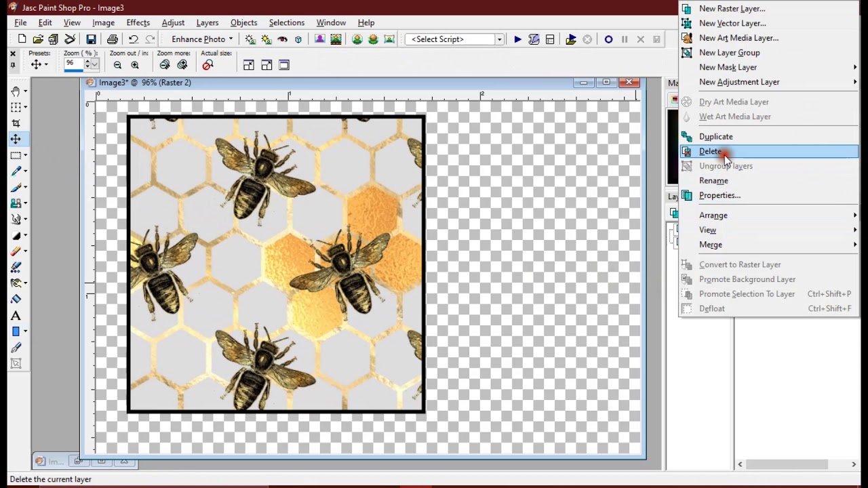
Task: Click the Save icon
Action: point(91,39)
